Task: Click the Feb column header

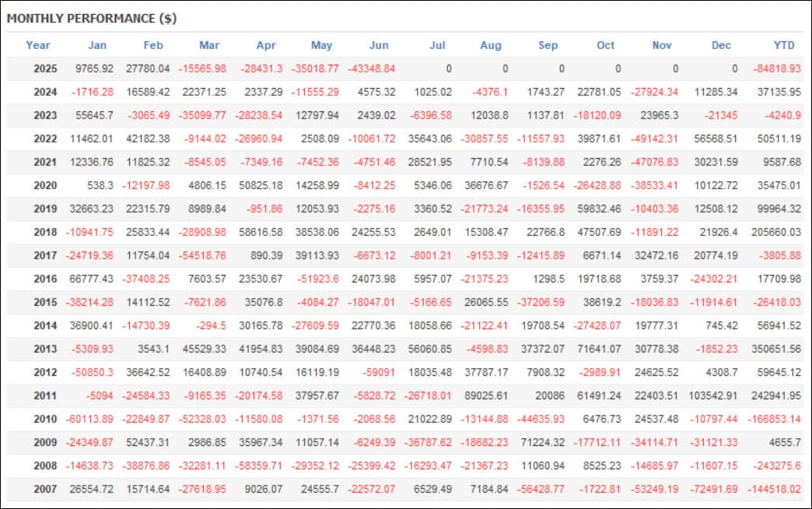Action: point(153,45)
